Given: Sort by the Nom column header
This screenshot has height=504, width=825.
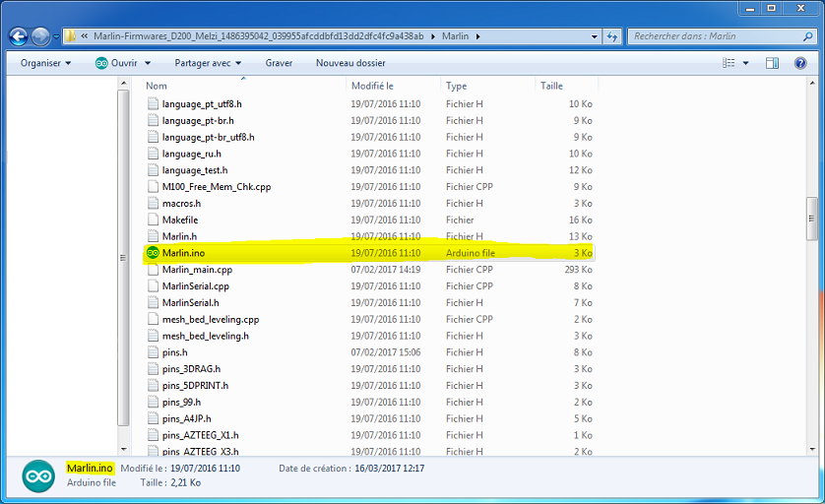Looking at the screenshot, I should pyautogui.click(x=157, y=86).
